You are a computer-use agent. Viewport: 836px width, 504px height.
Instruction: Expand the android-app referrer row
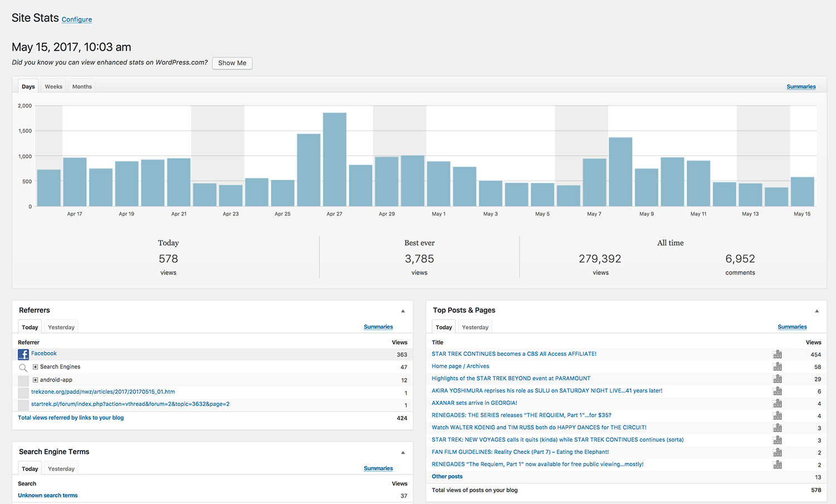[35, 380]
